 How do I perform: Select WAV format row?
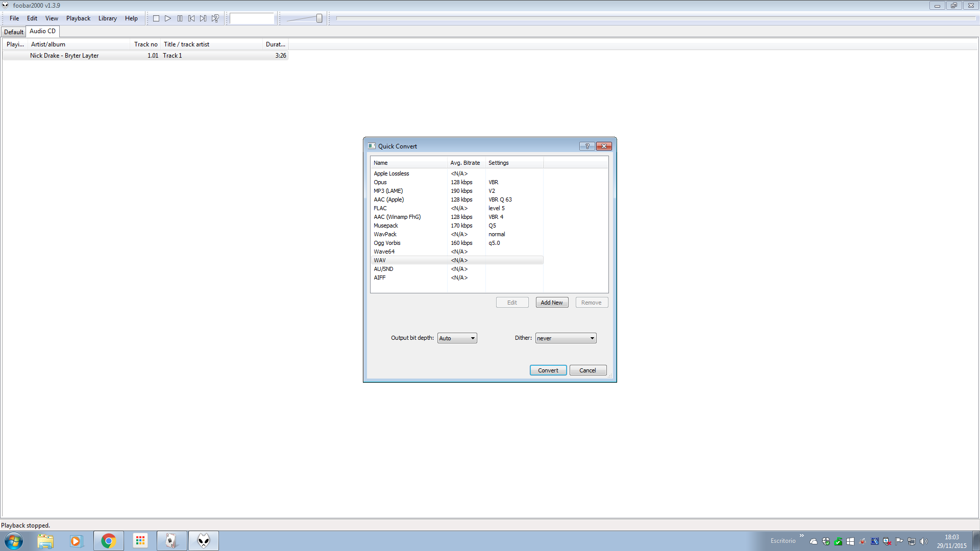click(x=457, y=260)
